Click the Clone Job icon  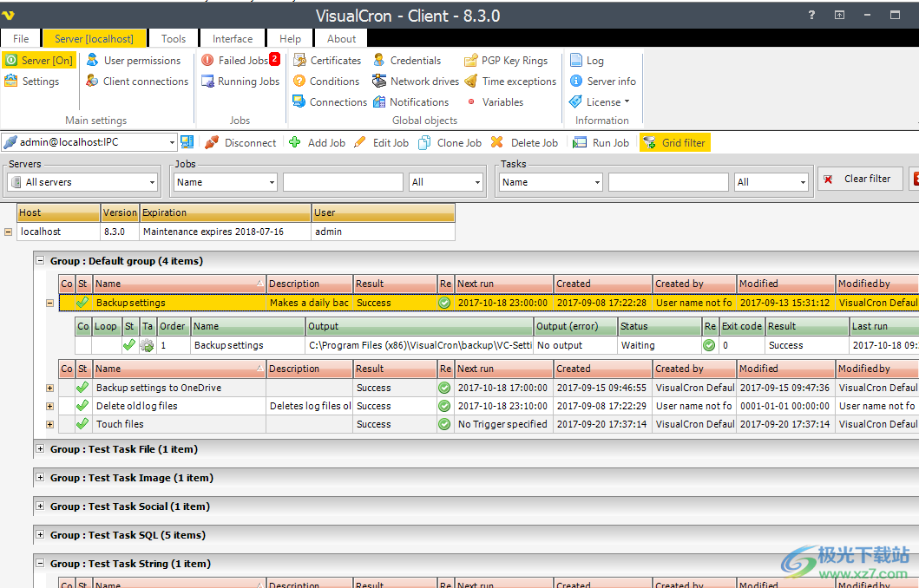pos(424,142)
